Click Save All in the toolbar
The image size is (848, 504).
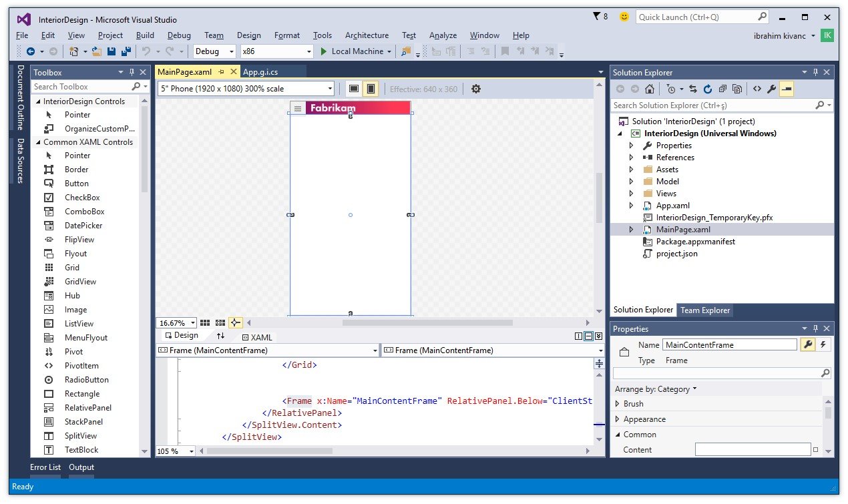[x=125, y=51]
